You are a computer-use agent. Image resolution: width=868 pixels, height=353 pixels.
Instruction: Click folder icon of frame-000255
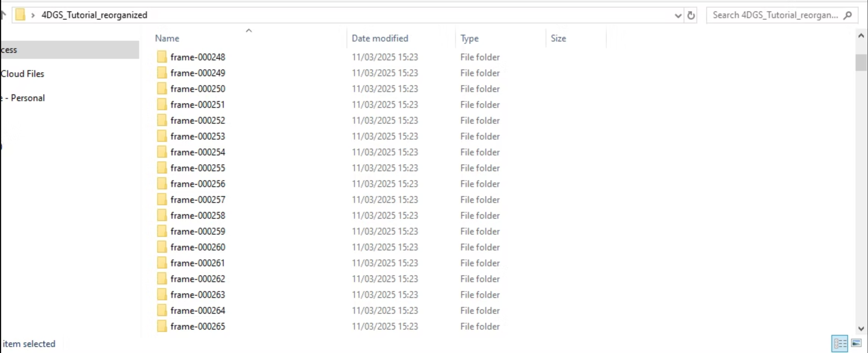162,168
